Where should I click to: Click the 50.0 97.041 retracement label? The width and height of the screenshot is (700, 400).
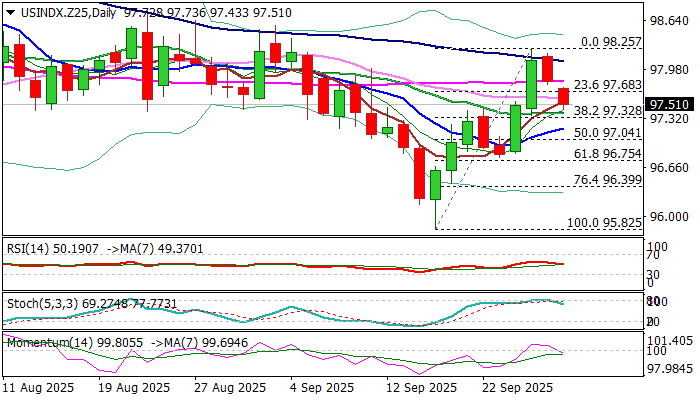click(x=608, y=133)
